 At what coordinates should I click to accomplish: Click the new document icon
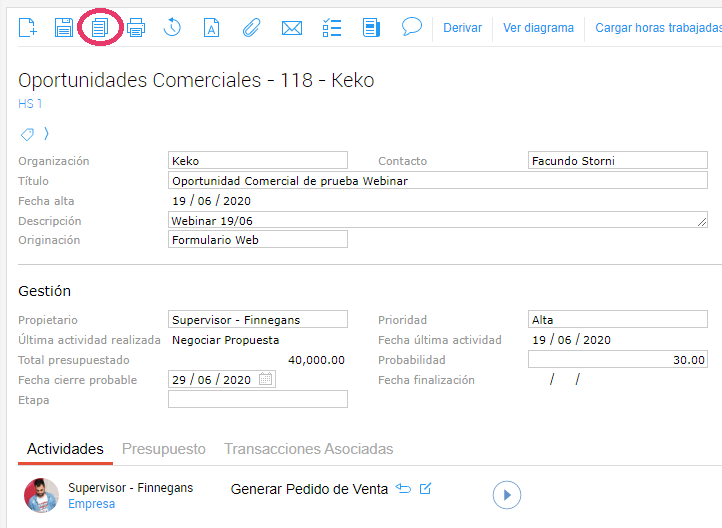(x=28, y=28)
